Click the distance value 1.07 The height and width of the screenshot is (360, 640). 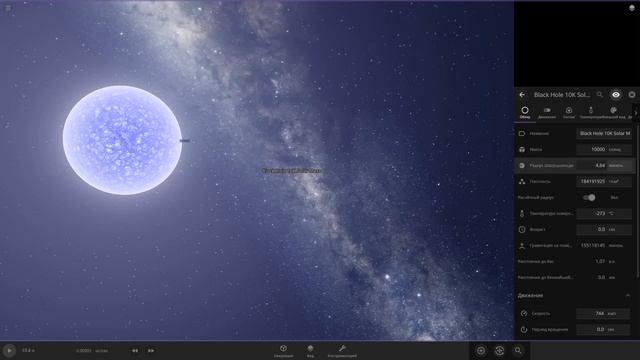click(x=600, y=261)
